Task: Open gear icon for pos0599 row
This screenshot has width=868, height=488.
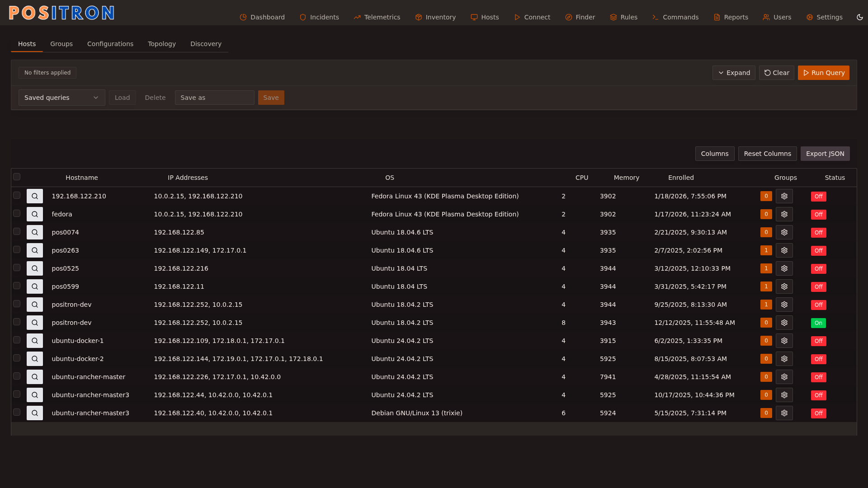Action: point(784,286)
